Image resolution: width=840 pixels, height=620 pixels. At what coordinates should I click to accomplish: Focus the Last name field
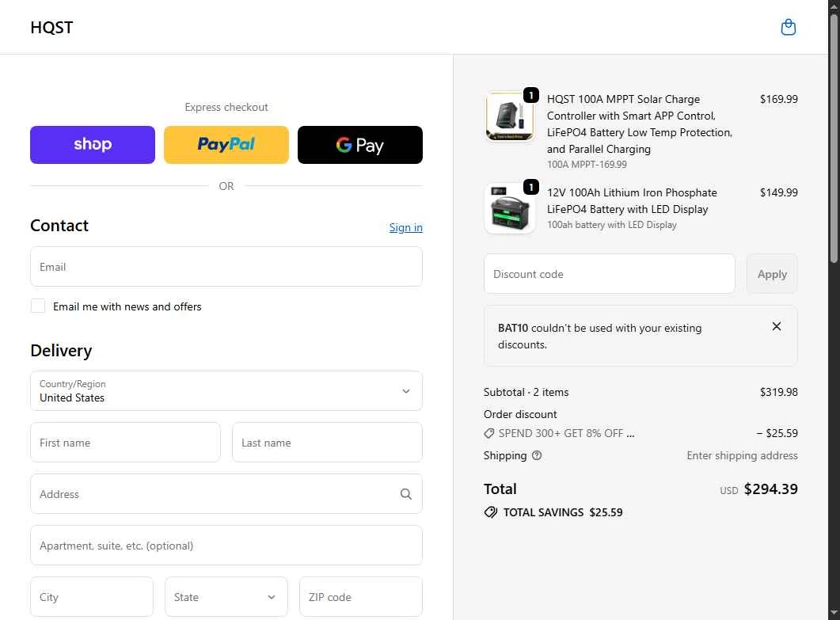pyautogui.click(x=327, y=442)
